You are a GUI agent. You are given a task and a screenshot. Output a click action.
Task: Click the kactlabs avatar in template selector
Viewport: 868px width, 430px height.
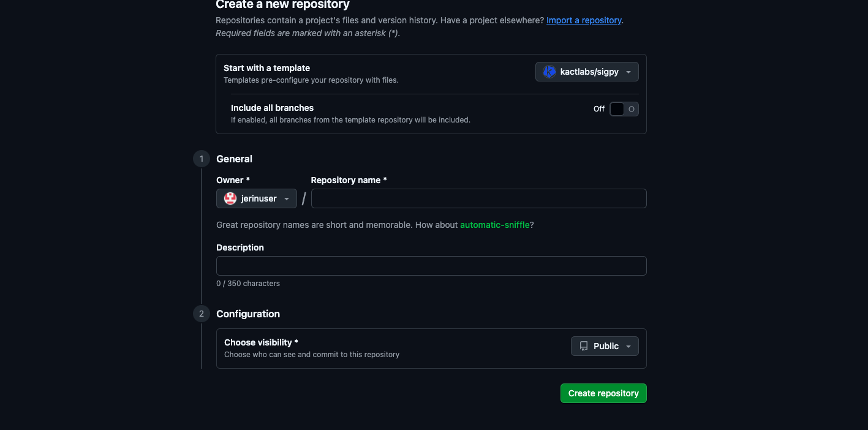[549, 72]
